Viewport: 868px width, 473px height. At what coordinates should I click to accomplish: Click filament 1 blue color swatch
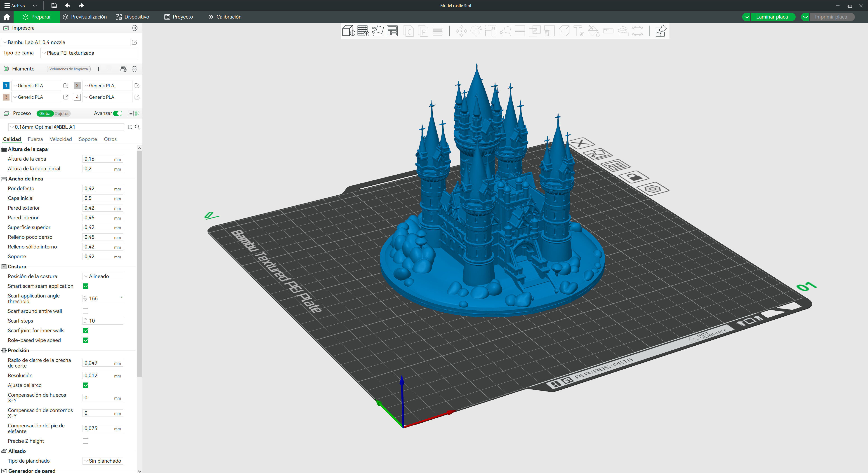(6, 86)
